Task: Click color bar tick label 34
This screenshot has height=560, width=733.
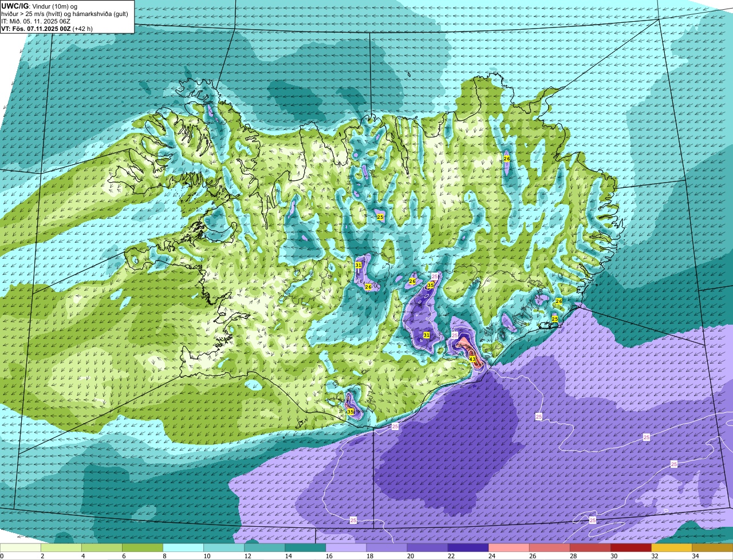Action: pos(695,556)
